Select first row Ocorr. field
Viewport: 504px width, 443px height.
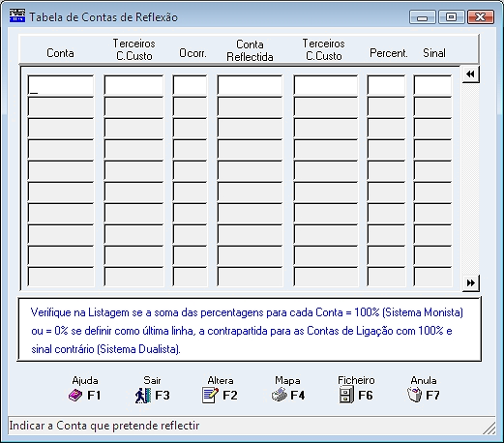pos(190,85)
